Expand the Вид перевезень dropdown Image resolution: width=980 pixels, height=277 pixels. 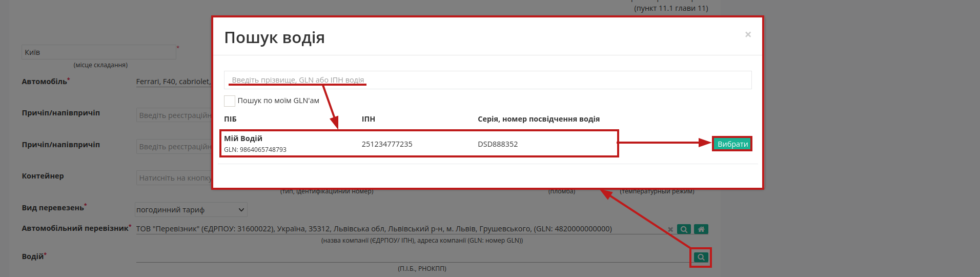(x=191, y=209)
